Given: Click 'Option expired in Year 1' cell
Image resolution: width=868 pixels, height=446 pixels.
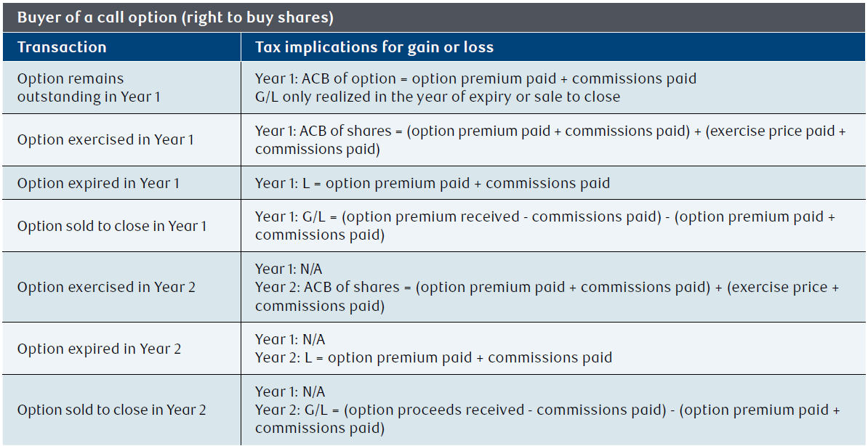Looking at the screenshot, I should click(122, 182).
